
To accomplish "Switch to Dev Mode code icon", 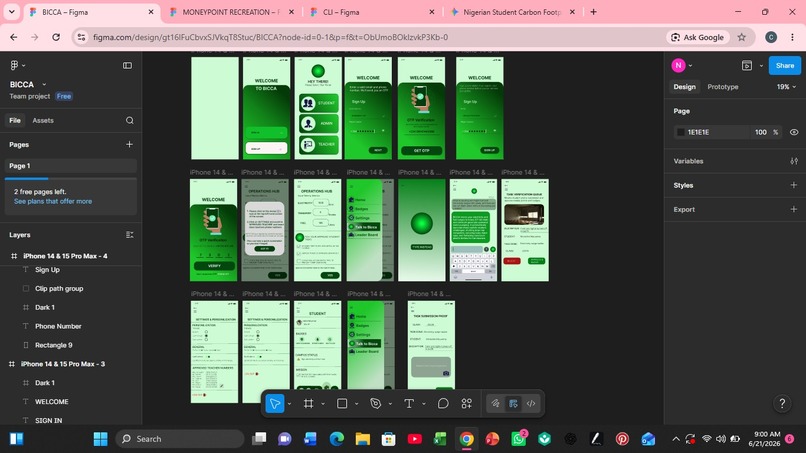I will 531,404.
